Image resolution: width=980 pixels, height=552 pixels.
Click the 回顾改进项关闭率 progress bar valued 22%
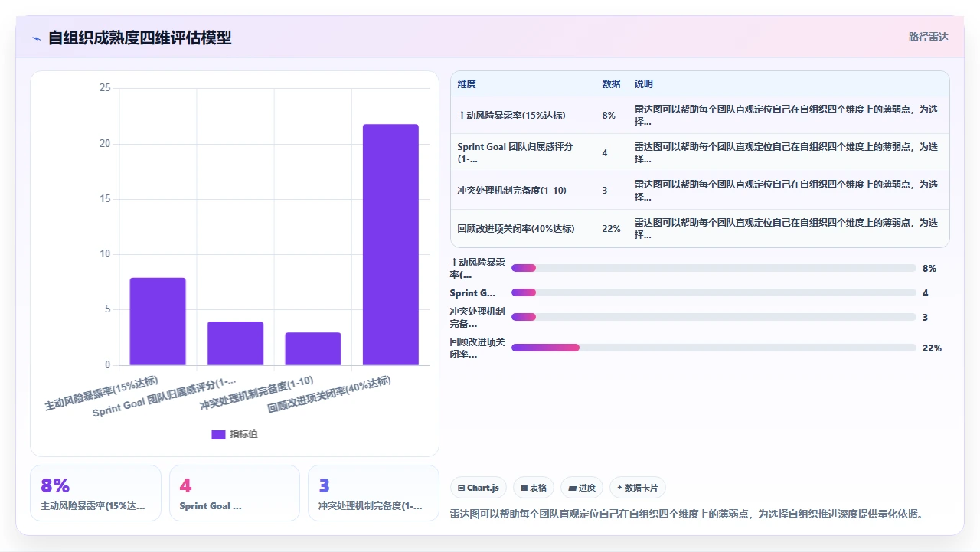(x=714, y=348)
